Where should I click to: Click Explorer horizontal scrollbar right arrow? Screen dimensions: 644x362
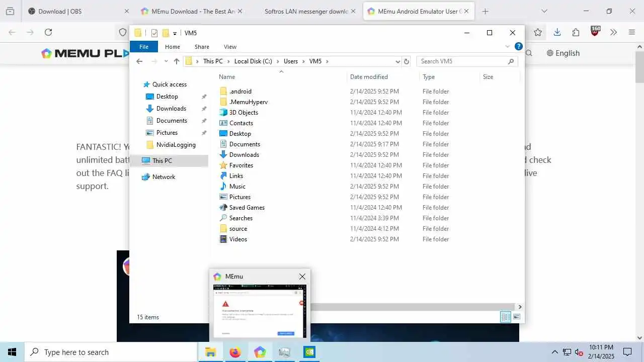point(520,307)
